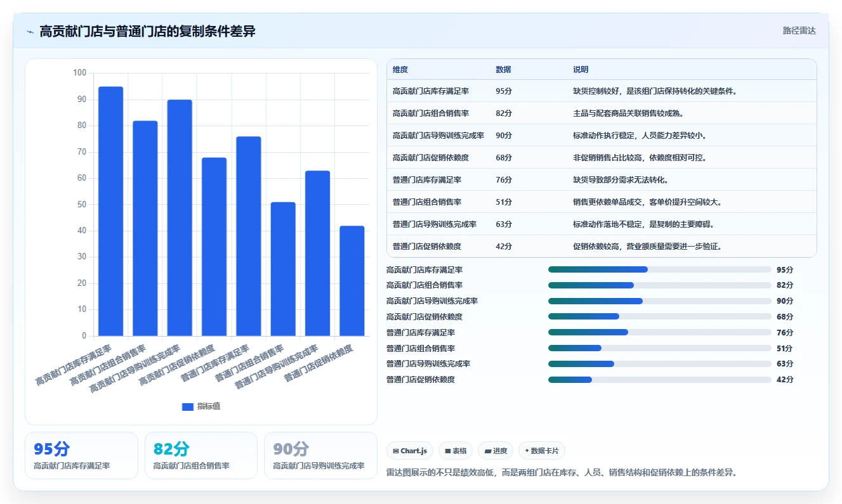This screenshot has width=842, height=504.
Task: Click the 普通门店促销依赖度 bar in the chart
Action: (352, 281)
